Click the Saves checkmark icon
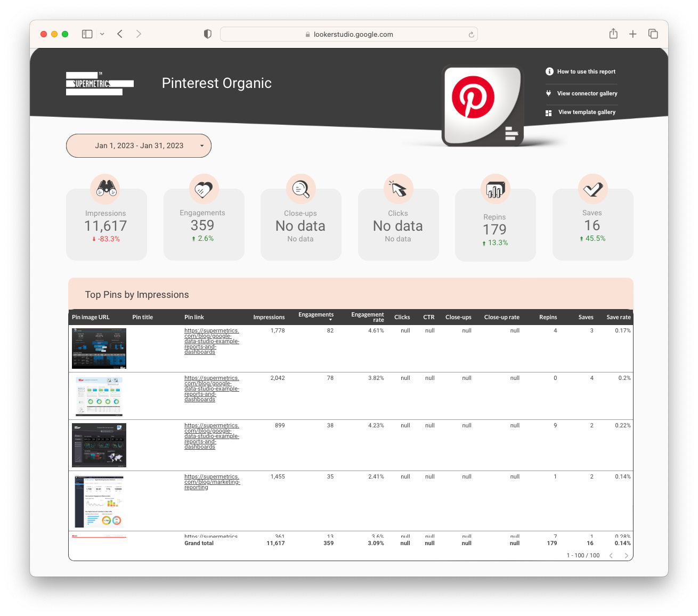The height and width of the screenshot is (616, 698). [593, 189]
